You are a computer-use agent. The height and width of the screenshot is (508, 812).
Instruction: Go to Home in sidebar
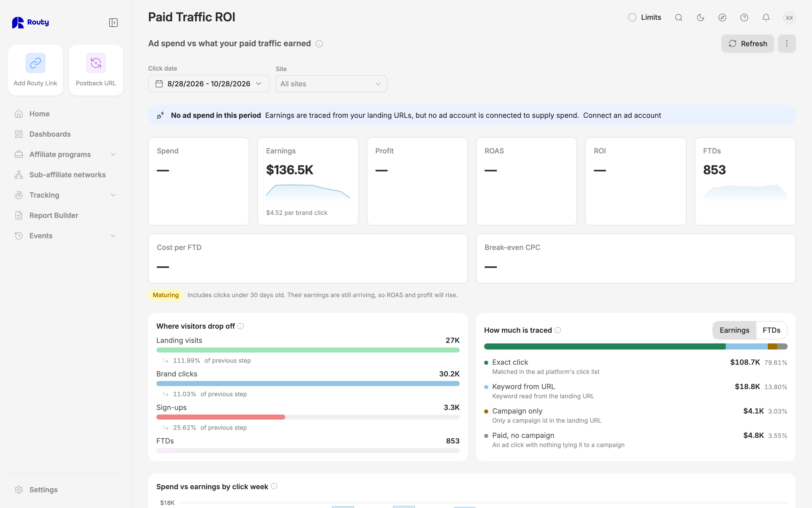point(65,114)
